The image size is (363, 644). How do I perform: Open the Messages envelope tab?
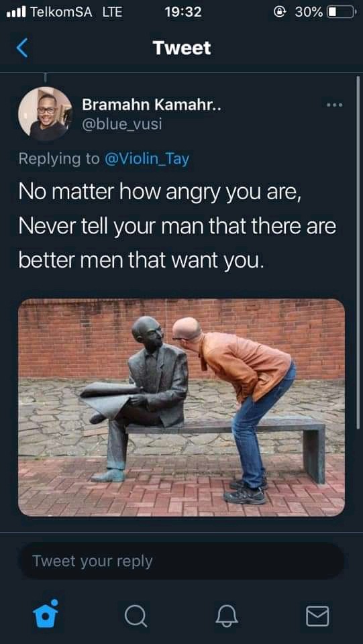pyautogui.click(x=317, y=616)
